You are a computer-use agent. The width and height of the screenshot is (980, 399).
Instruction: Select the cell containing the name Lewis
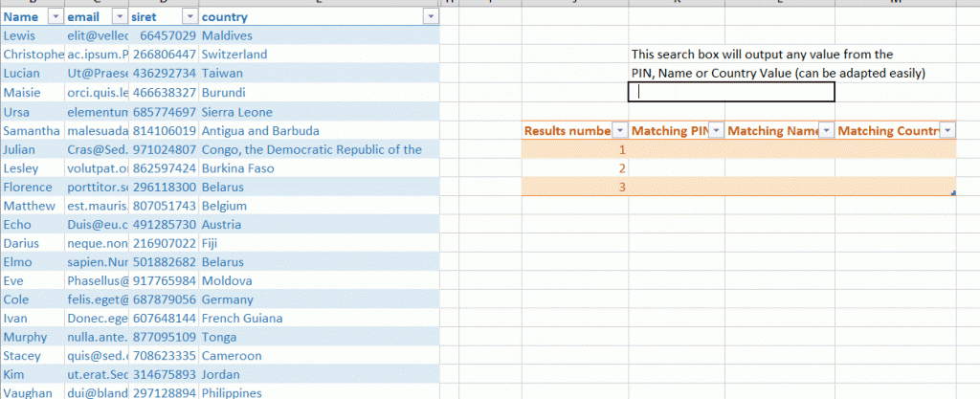pyautogui.click(x=21, y=35)
